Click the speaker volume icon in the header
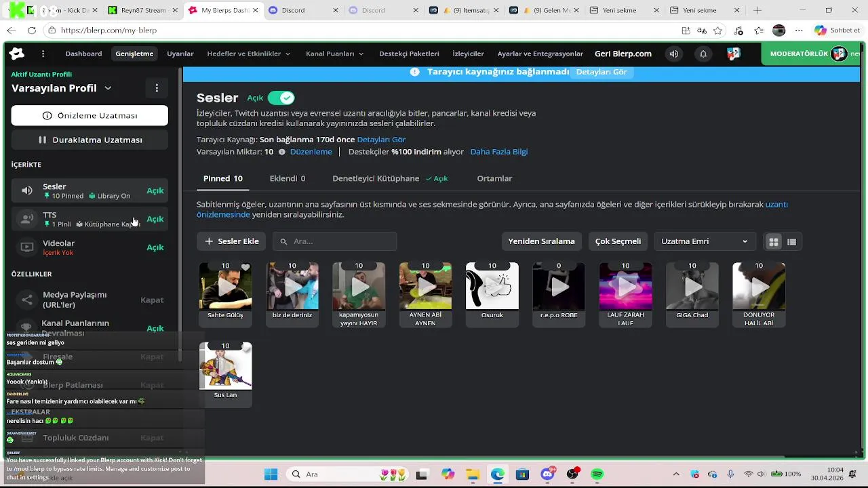Viewport: 868px width, 488px height. point(673,54)
